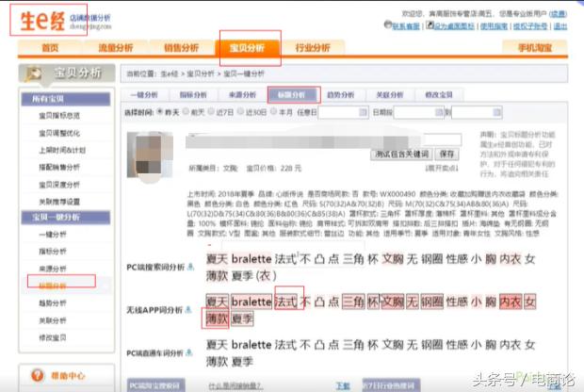Click the 保存 button

[x=446, y=154]
